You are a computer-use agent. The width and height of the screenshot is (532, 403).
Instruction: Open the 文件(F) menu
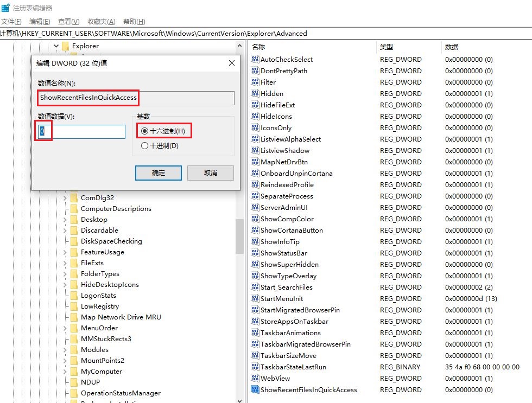[x=11, y=22]
